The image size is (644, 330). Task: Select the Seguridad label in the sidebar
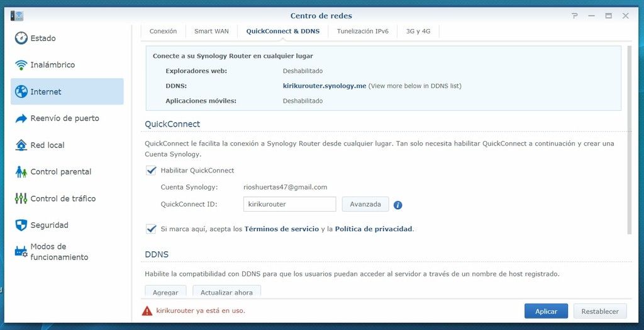[x=49, y=225]
